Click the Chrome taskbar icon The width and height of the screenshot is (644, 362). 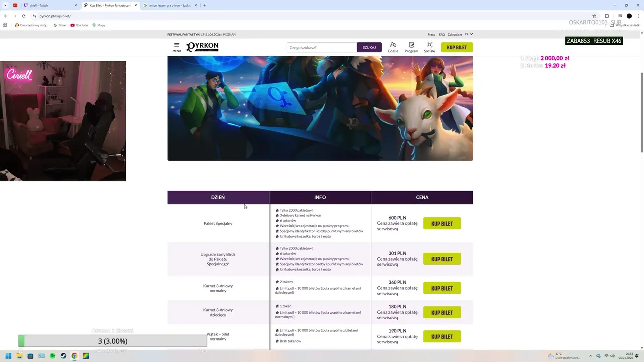point(75,356)
